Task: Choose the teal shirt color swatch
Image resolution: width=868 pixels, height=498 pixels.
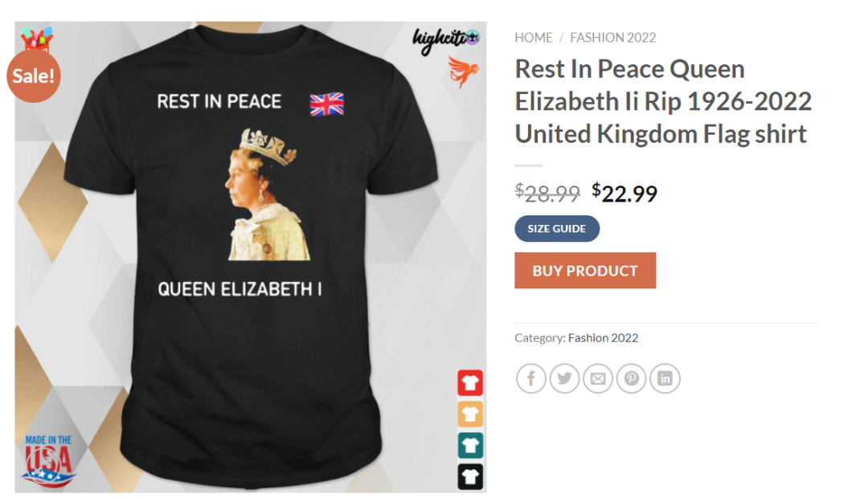Action: 470,446
